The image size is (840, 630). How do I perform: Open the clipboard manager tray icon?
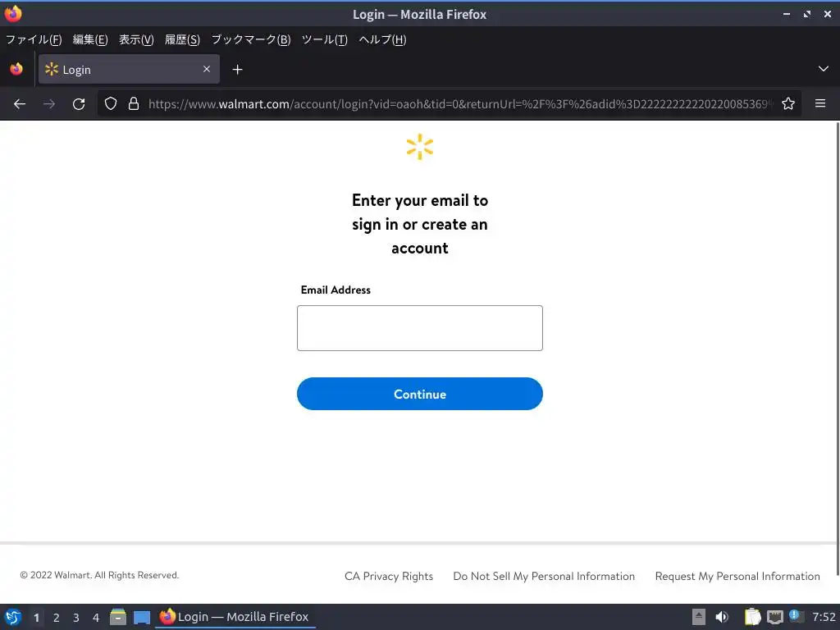pyautogui.click(x=752, y=617)
